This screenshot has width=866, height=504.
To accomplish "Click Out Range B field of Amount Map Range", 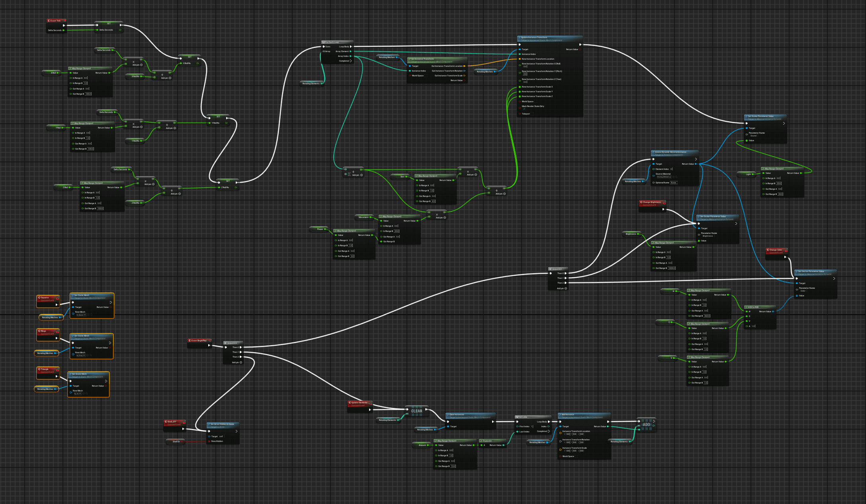I will (453, 466).
